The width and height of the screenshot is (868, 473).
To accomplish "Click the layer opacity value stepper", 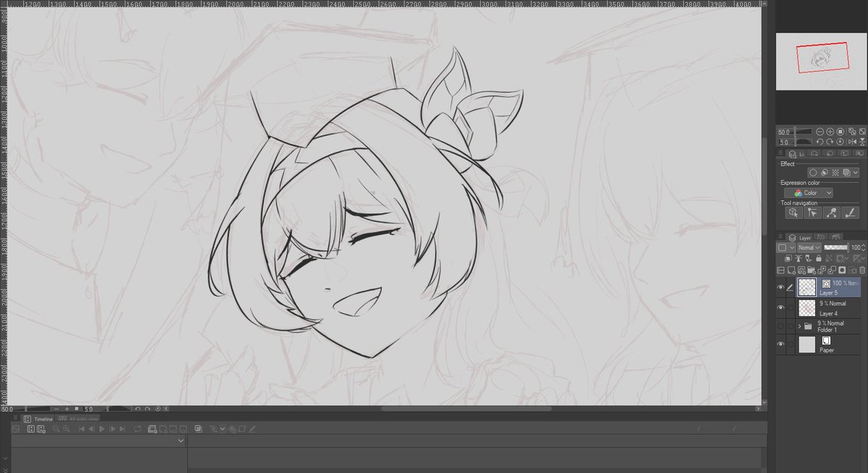I will click(864, 247).
